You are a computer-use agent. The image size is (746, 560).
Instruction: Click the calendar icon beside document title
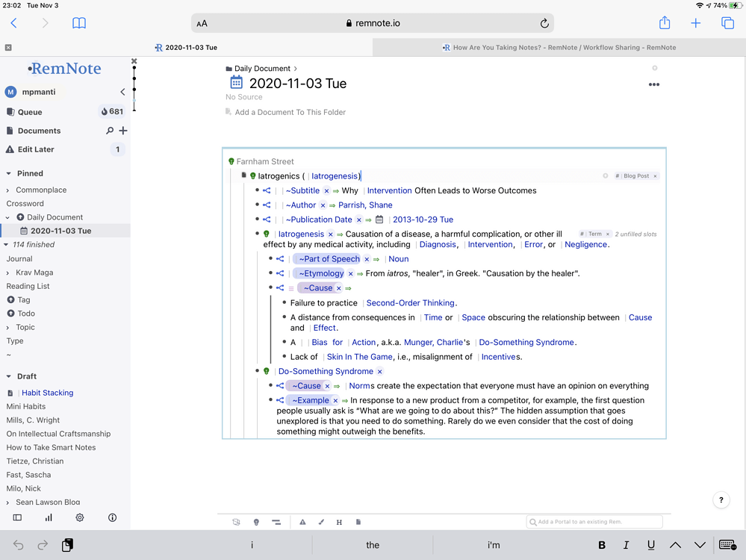point(236,83)
